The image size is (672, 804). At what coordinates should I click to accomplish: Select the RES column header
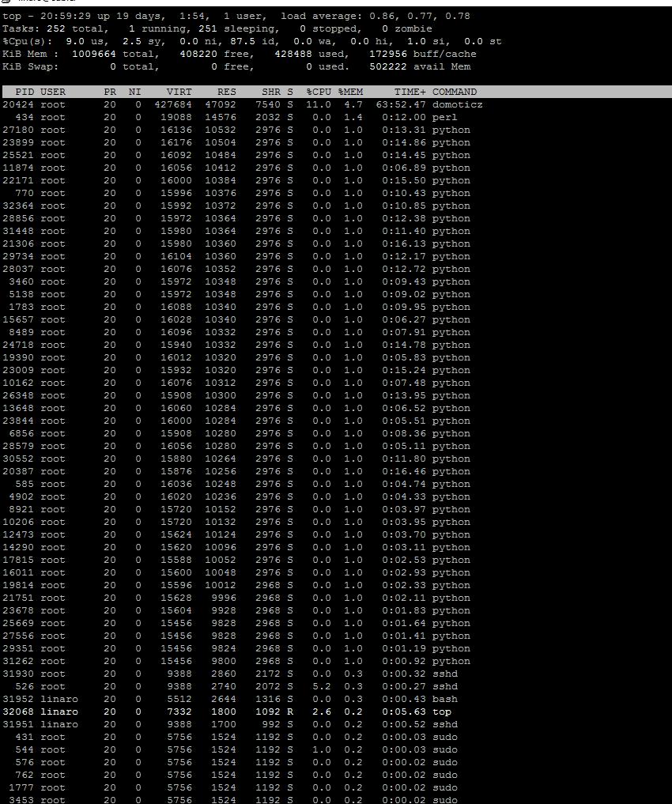coord(227,92)
